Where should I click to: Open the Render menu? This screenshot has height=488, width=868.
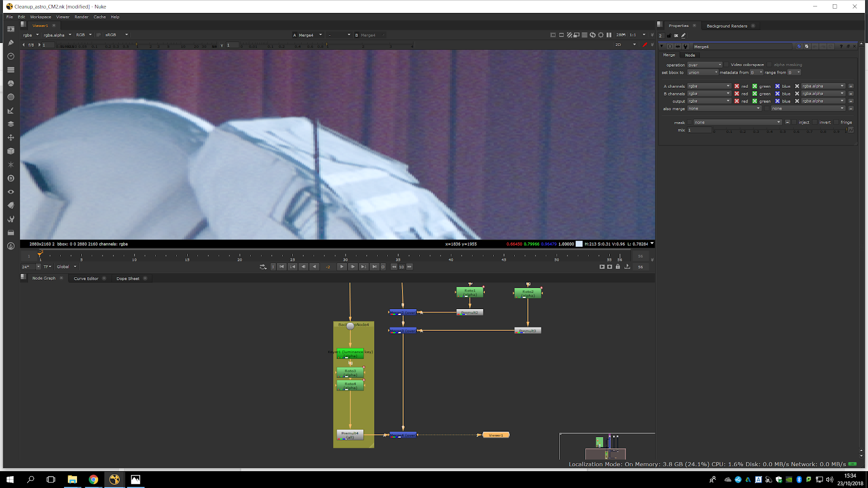[x=81, y=17]
